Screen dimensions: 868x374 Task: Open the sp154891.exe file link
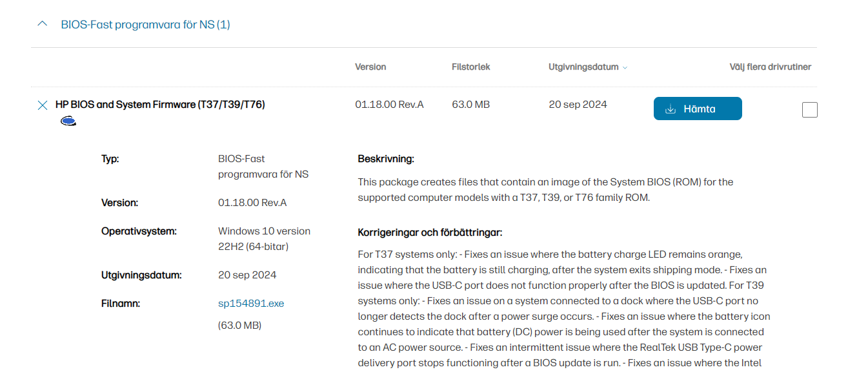[x=251, y=304]
